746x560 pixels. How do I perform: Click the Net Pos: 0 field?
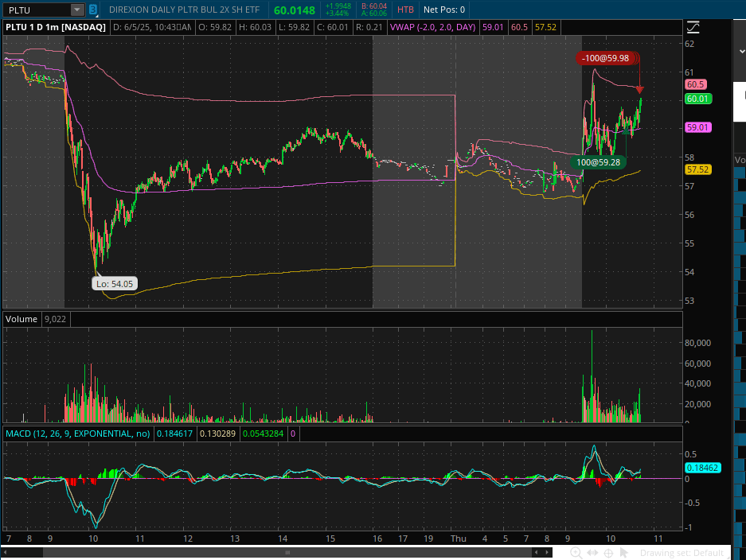pos(444,10)
